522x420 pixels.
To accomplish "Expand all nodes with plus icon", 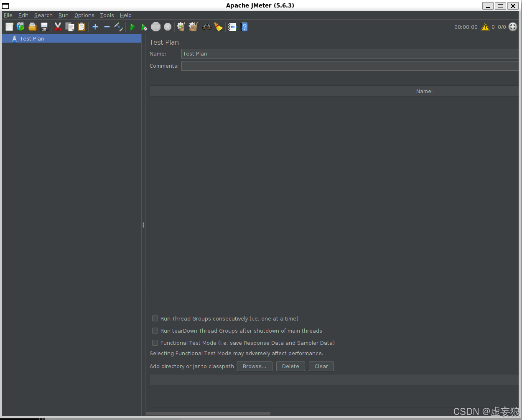I will tap(95, 27).
